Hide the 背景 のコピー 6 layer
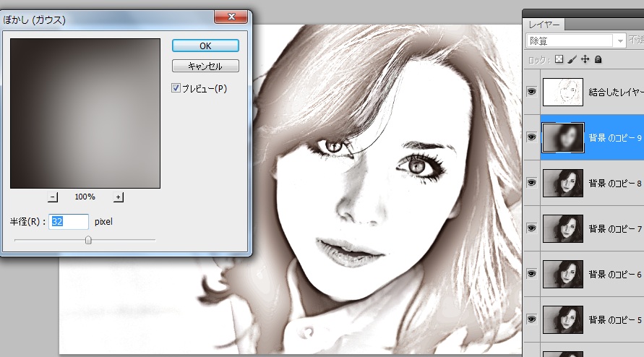Image resolution: width=644 pixels, height=357 pixels. tap(531, 274)
